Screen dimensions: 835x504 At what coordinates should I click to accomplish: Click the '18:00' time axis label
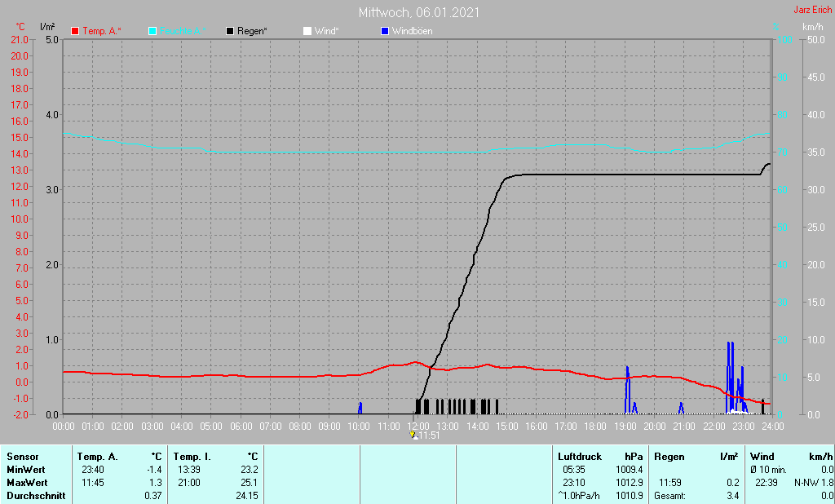(595, 427)
